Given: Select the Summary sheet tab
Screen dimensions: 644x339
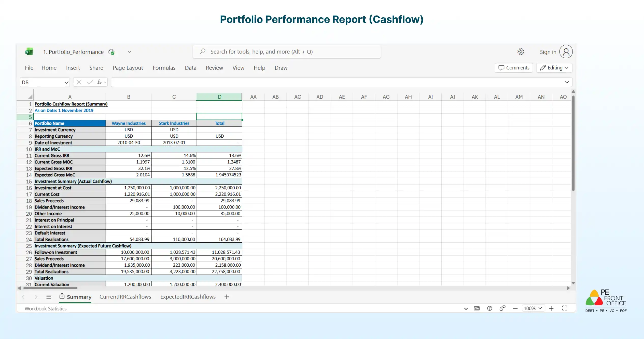Looking at the screenshot, I should pyautogui.click(x=75, y=297).
